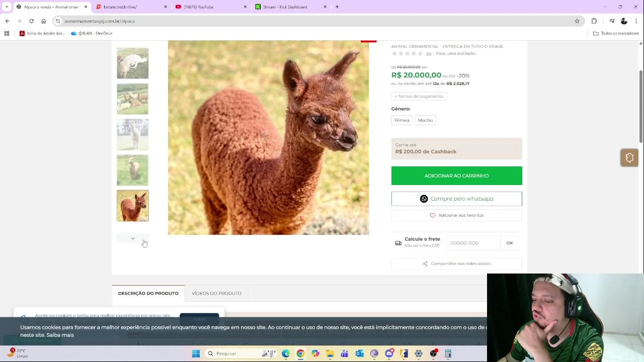The width and height of the screenshot is (644, 362).
Task: Open the browser home page
Action: click(43, 21)
